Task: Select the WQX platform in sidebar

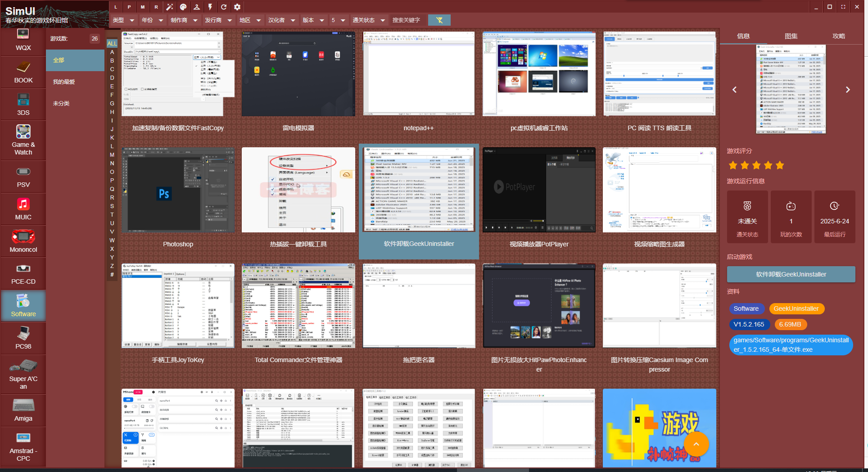Action: click(23, 40)
